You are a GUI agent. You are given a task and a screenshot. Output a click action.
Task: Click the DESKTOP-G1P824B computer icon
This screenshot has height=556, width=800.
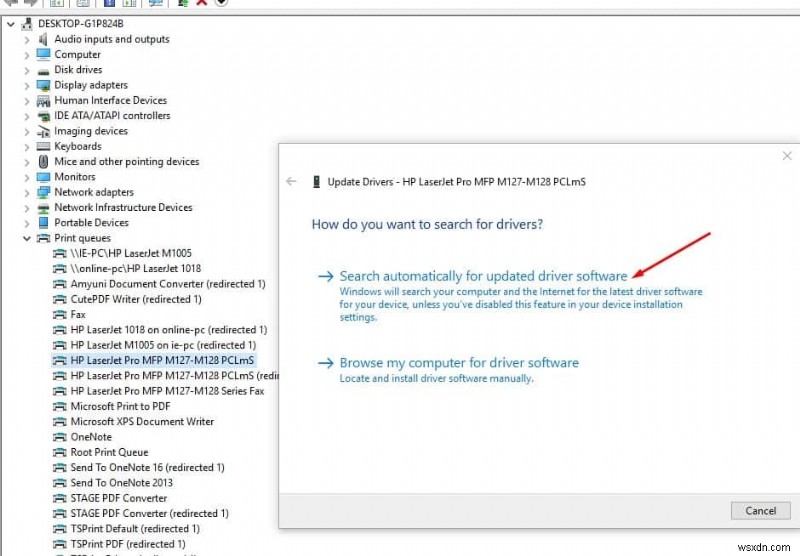pos(27,23)
